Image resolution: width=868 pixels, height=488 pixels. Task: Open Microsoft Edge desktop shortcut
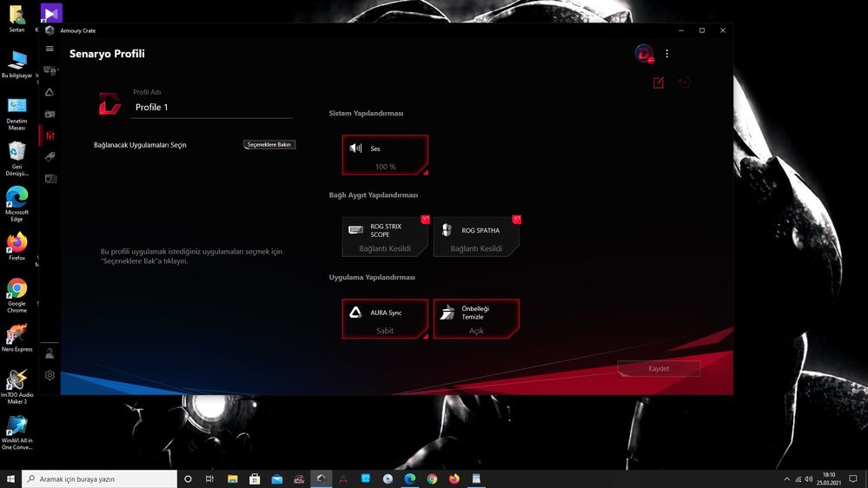point(17,203)
